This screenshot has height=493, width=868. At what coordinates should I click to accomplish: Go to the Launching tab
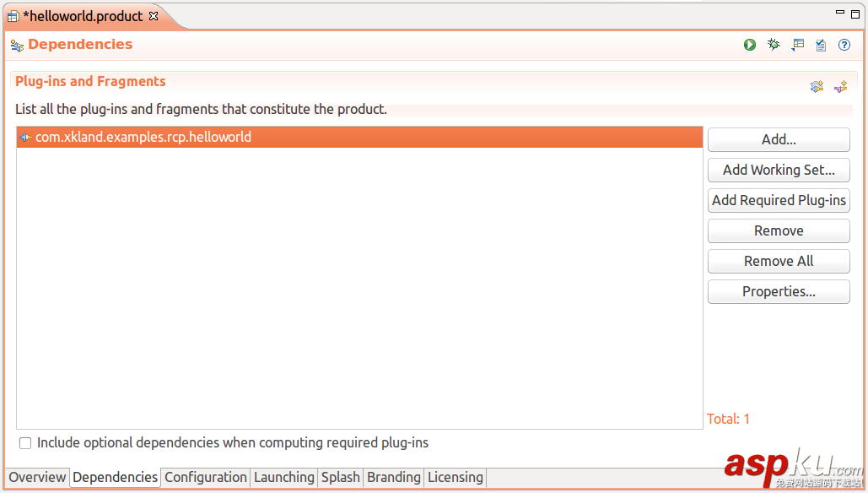click(x=284, y=478)
